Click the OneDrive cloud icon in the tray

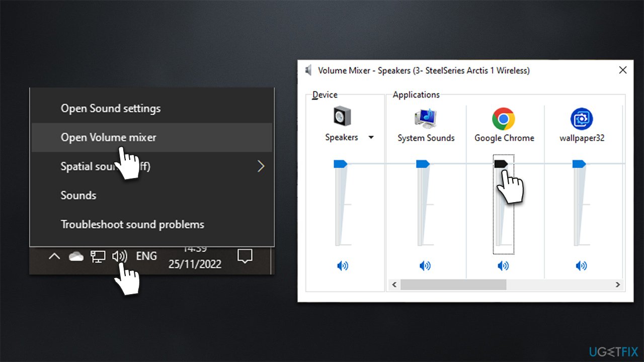[76, 256]
